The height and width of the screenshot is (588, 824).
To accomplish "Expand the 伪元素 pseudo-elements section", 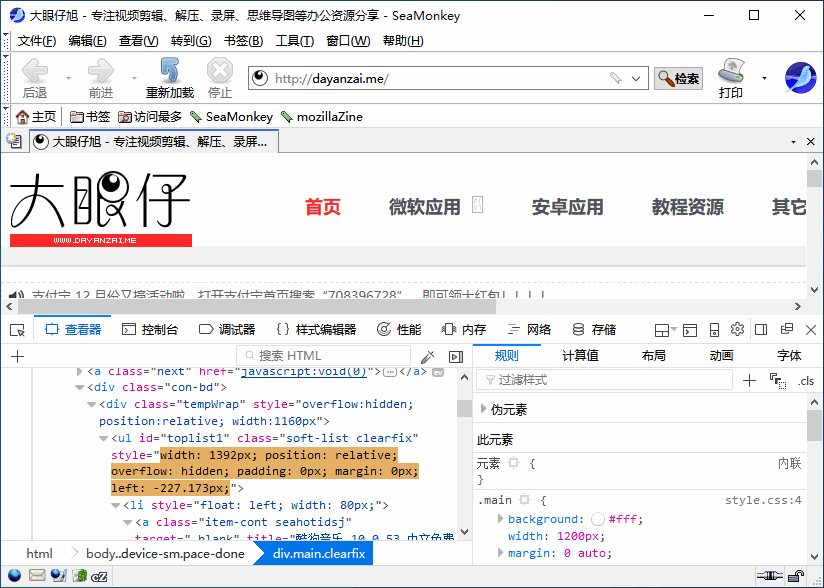I will coord(483,409).
